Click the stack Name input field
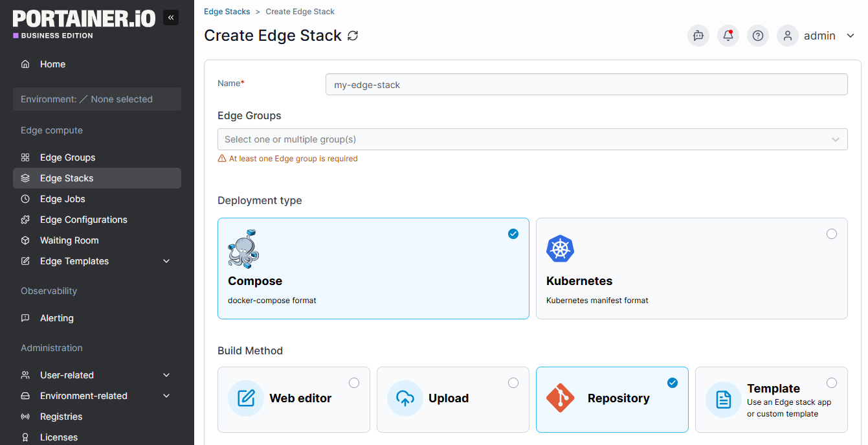 click(x=586, y=84)
